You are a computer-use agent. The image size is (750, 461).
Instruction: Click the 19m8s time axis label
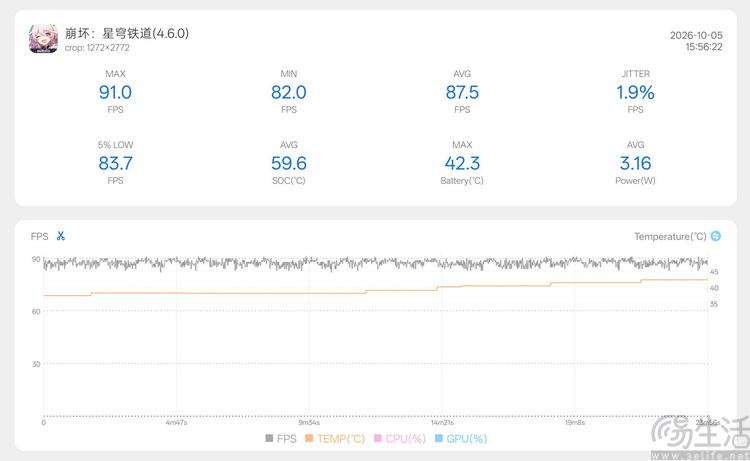click(x=575, y=423)
